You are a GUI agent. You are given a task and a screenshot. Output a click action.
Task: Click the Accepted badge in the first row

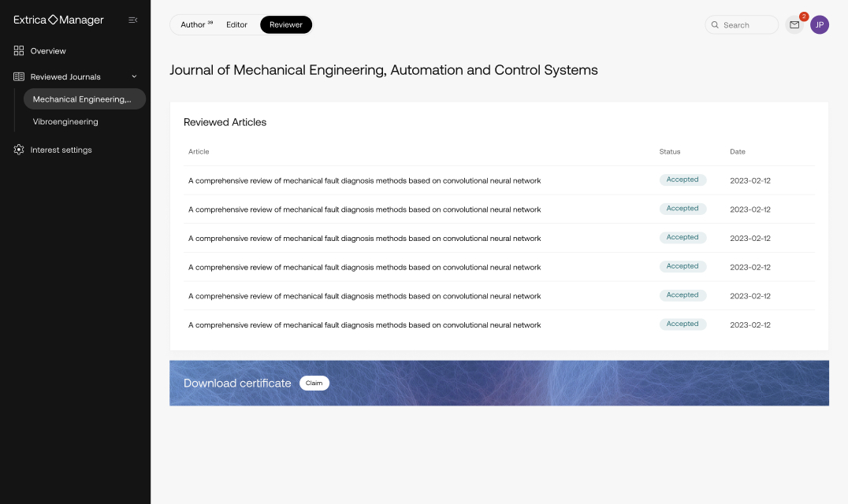[682, 180]
